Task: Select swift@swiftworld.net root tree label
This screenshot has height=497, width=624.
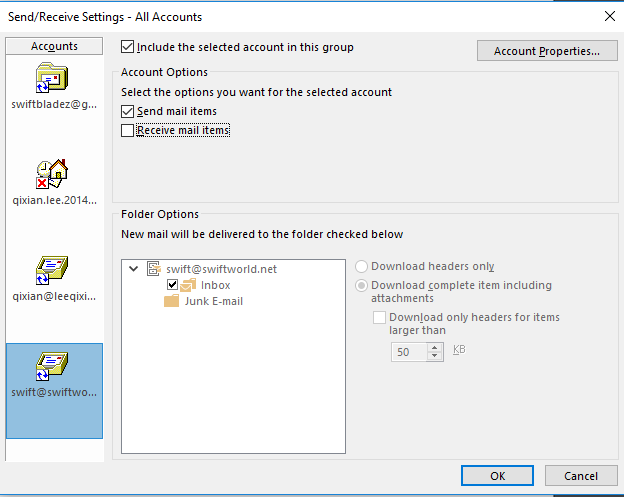Action: pos(221,269)
